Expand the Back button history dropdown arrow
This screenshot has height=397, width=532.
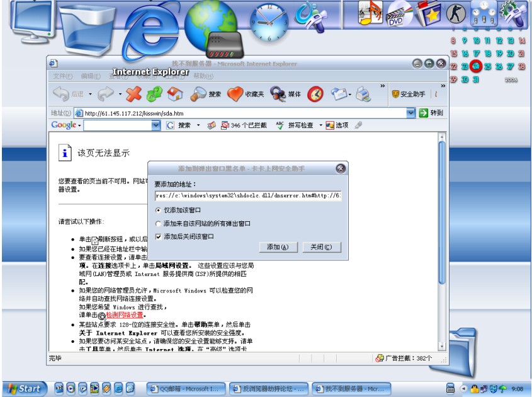pos(90,94)
